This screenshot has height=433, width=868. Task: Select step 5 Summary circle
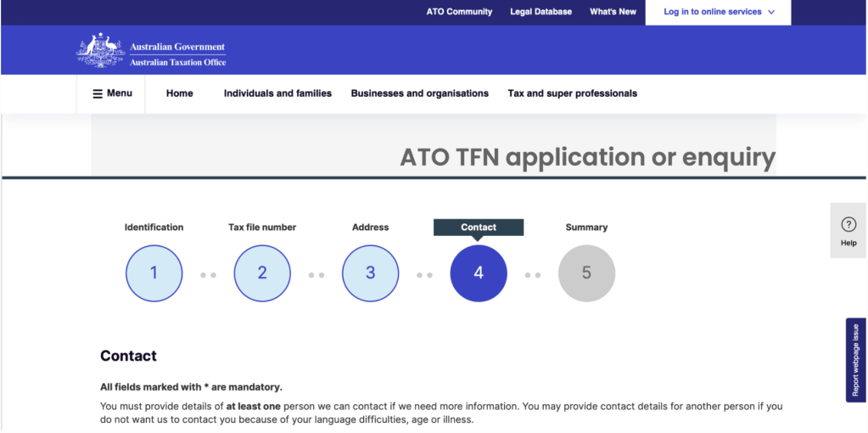(586, 273)
